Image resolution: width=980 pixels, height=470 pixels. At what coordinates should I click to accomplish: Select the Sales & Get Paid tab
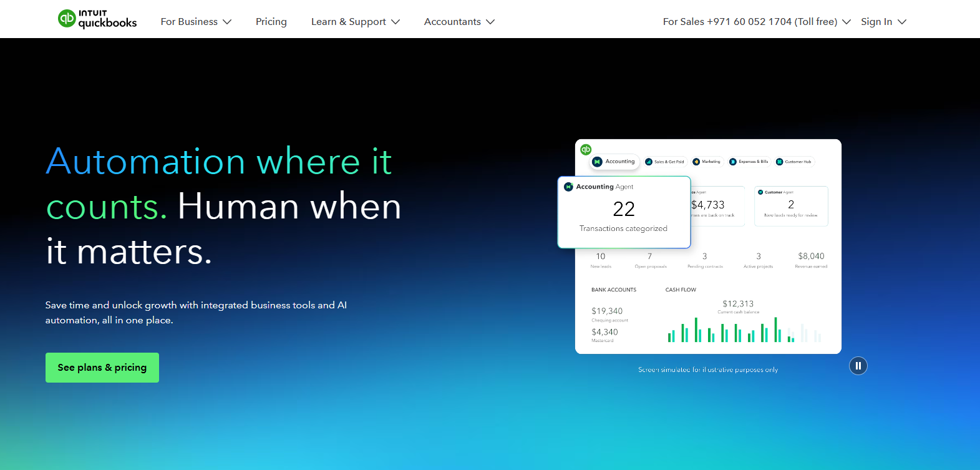[665, 162]
